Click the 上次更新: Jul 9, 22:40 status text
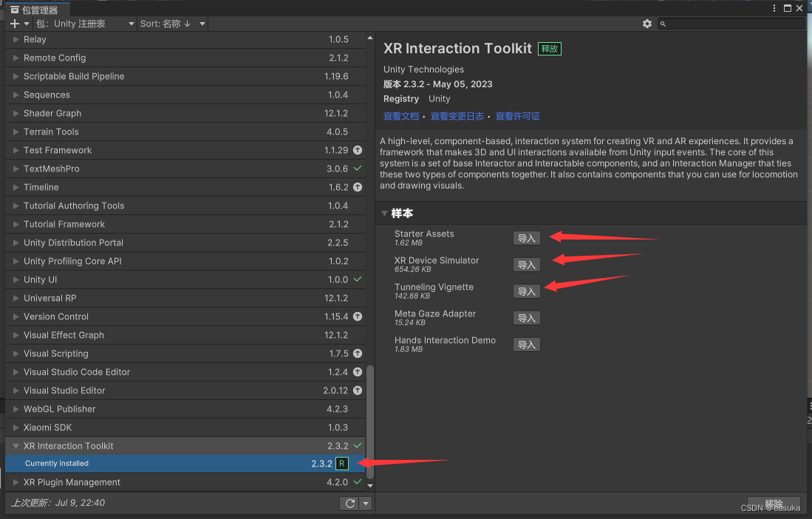This screenshot has width=812, height=519. (x=58, y=503)
